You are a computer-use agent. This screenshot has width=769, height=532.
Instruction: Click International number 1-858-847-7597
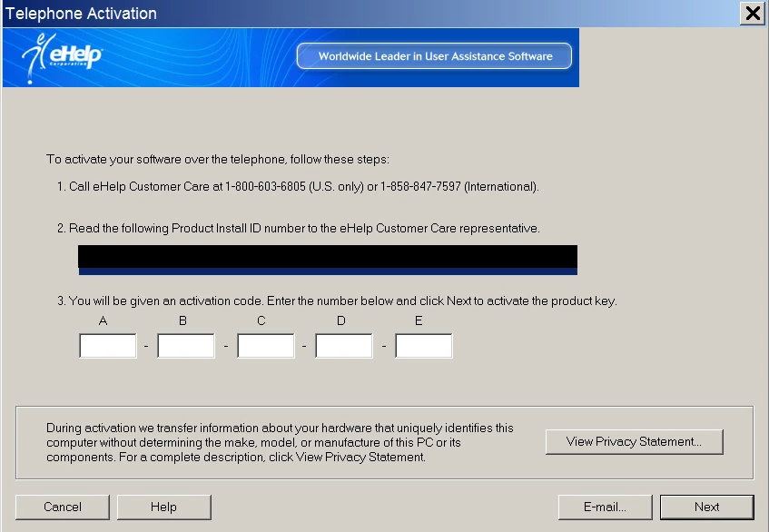pyautogui.click(x=420, y=187)
